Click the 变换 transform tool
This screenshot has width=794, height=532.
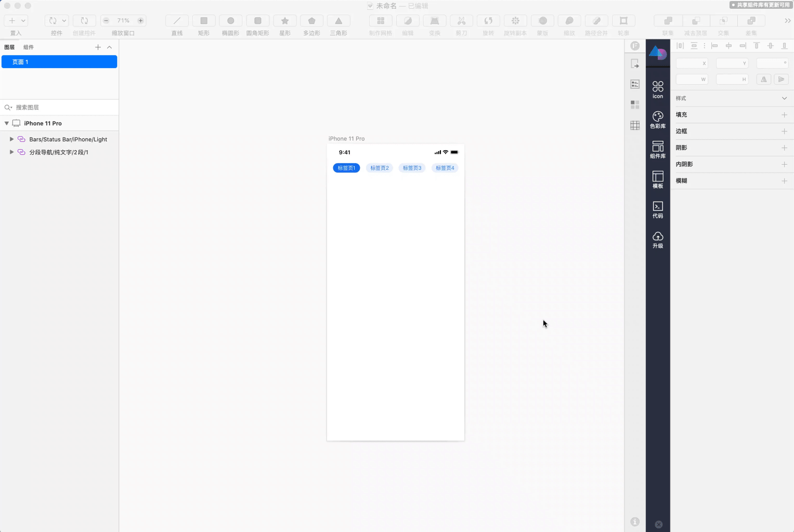pyautogui.click(x=435, y=21)
